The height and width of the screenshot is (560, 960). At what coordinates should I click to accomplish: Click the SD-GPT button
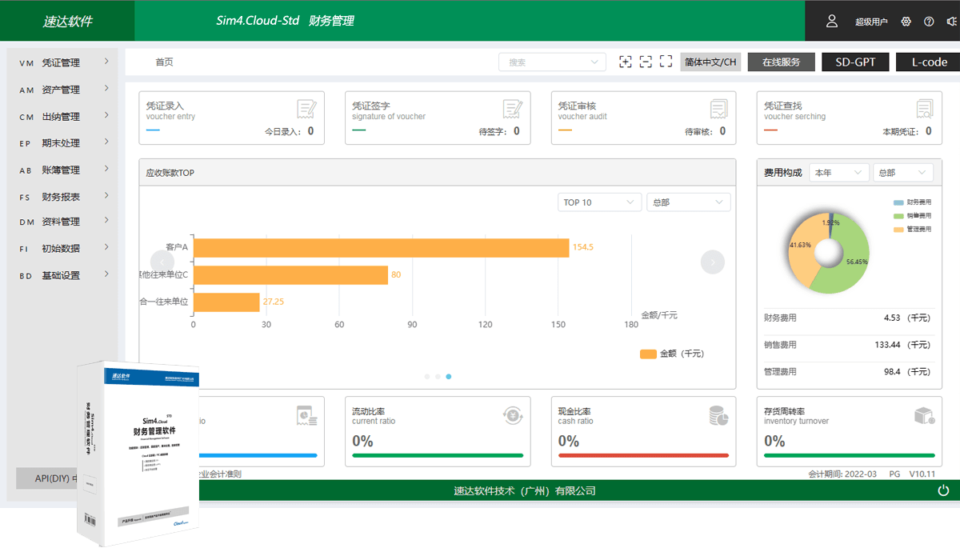(x=855, y=62)
